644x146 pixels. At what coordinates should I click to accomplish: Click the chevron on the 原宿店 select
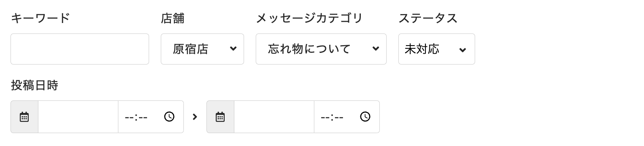[x=233, y=49]
